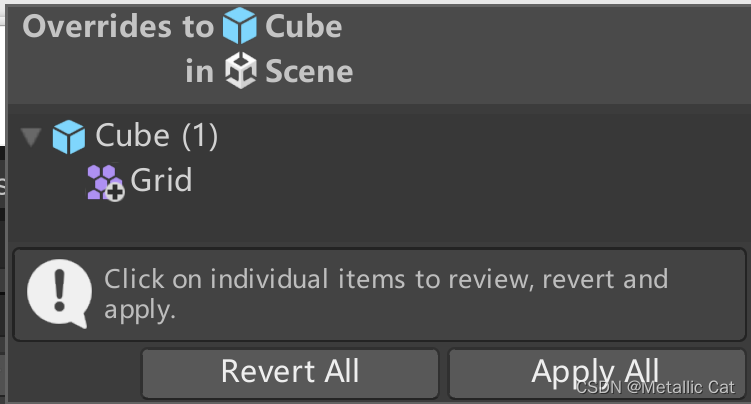Click the blue cube icon beside Cube (1)
The width and height of the screenshot is (751, 404).
pos(69,137)
